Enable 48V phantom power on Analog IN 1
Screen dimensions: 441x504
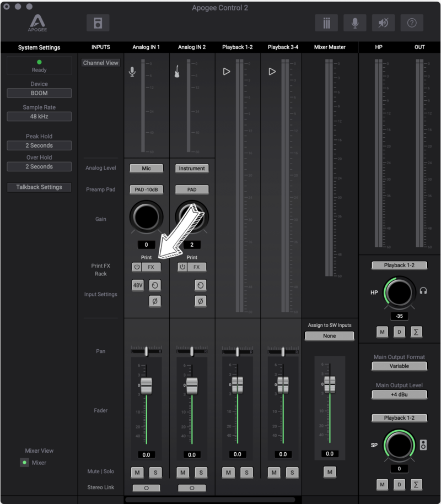[x=138, y=285]
